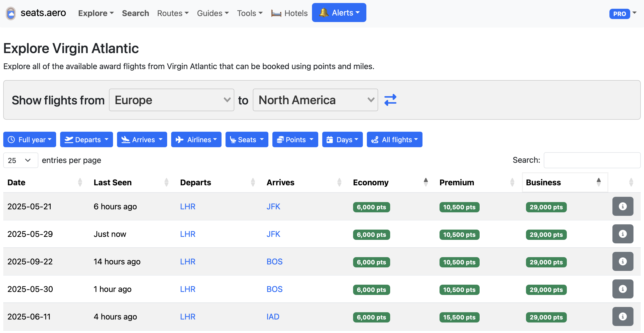Open info for the 2025-09-22 flight

pos(623,261)
